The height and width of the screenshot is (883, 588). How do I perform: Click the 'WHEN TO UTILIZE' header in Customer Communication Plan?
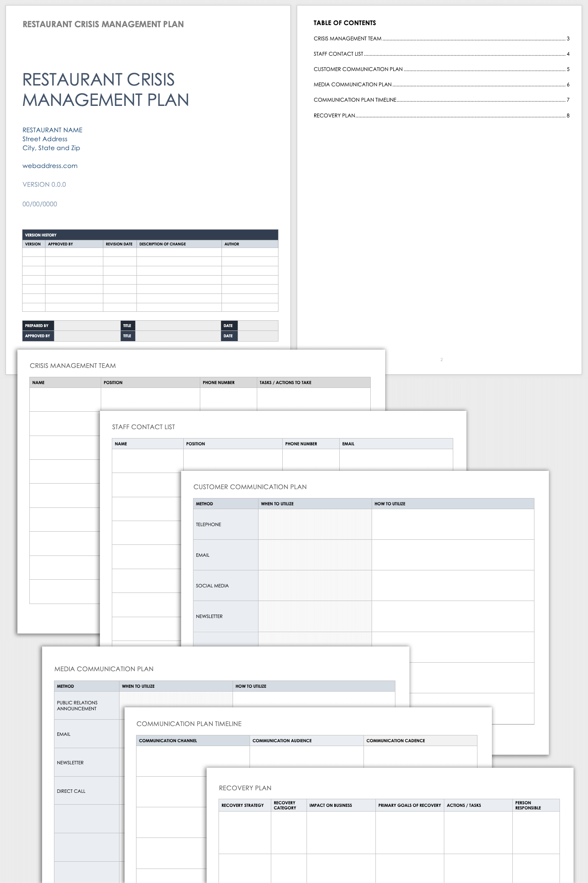[x=315, y=504]
